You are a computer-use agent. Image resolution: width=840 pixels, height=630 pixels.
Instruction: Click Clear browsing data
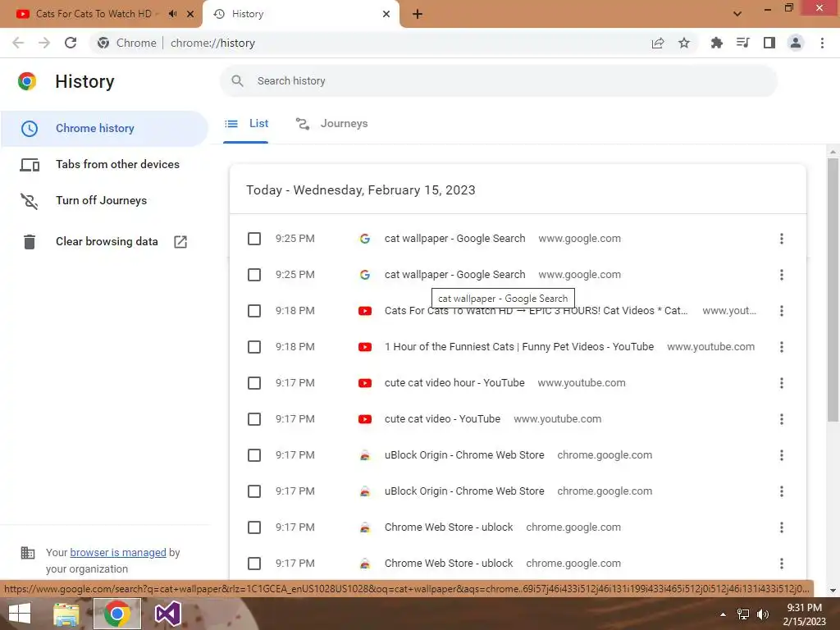point(103,242)
